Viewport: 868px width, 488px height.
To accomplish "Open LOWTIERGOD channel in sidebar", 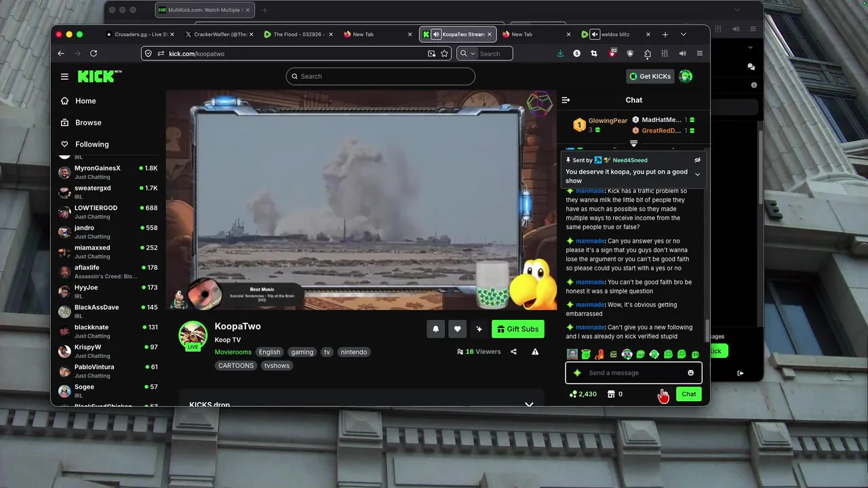I will click(108, 212).
